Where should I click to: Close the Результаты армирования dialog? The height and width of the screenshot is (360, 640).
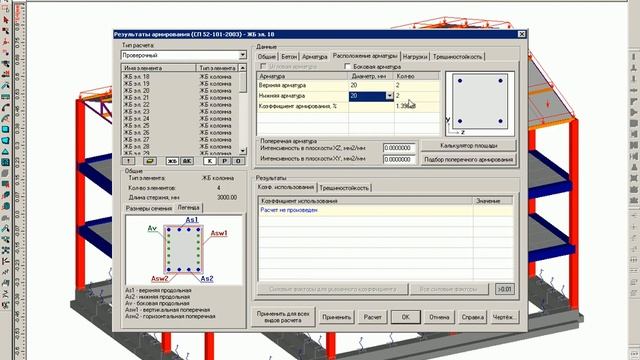click(x=521, y=34)
